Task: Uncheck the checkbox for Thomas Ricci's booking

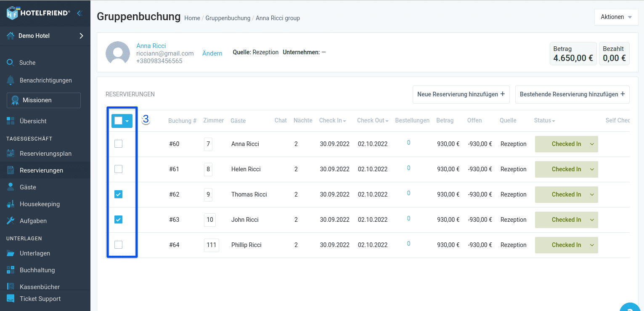Action: point(119,194)
